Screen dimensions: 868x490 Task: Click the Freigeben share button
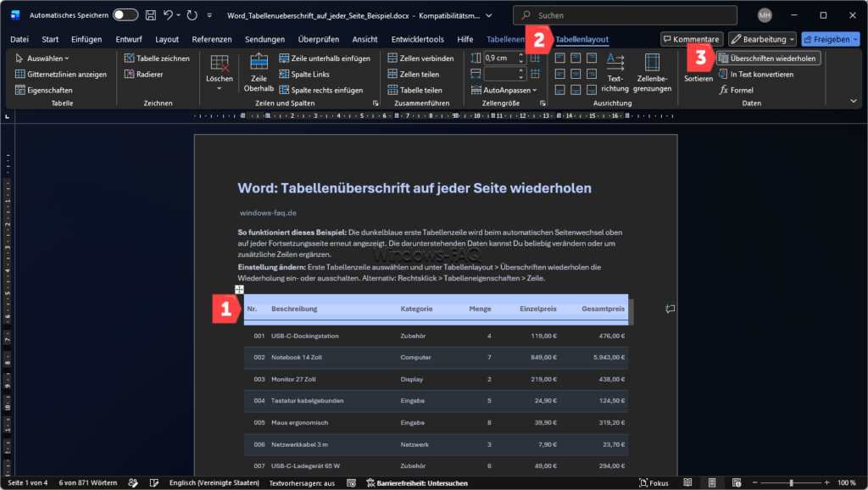click(831, 39)
